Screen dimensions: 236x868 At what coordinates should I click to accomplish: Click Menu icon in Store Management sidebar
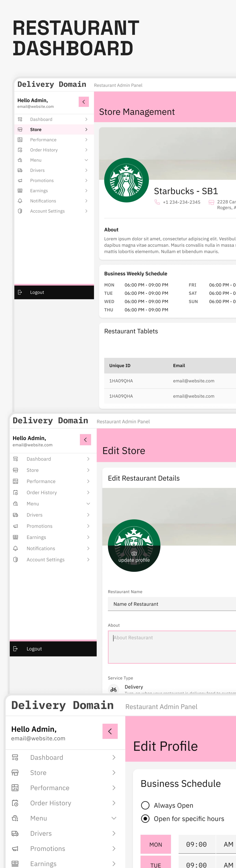(20, 160)
